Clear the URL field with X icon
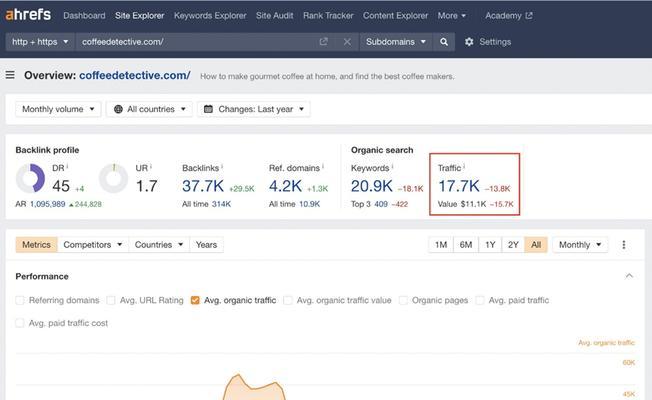The height and width of the screenshot is (400, 652). [x=347, y=42]
